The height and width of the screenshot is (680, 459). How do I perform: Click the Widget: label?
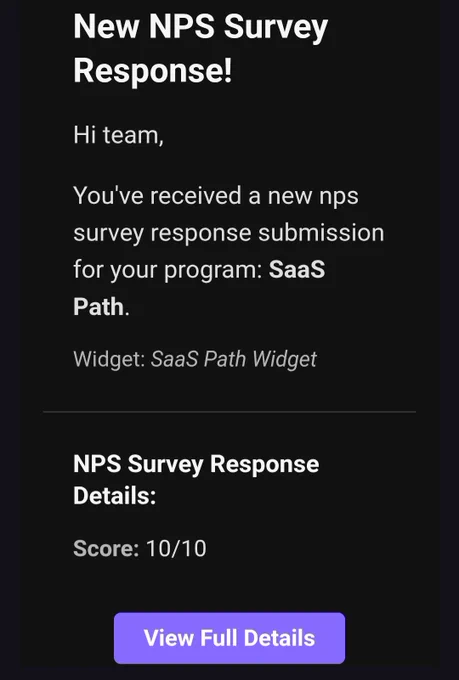(109, 360)
